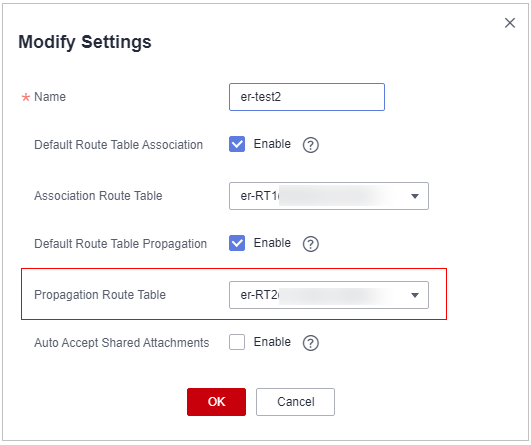Select the er-RT2 propagation route table combo box
531x445 pixels.
pos(329,295)
